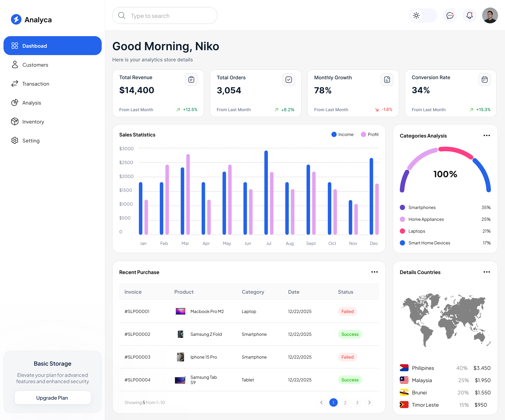Click the Smart Home Devices blue dot
Image resolution: width=505 pixels, height=420 pixels.
(402, 243)
